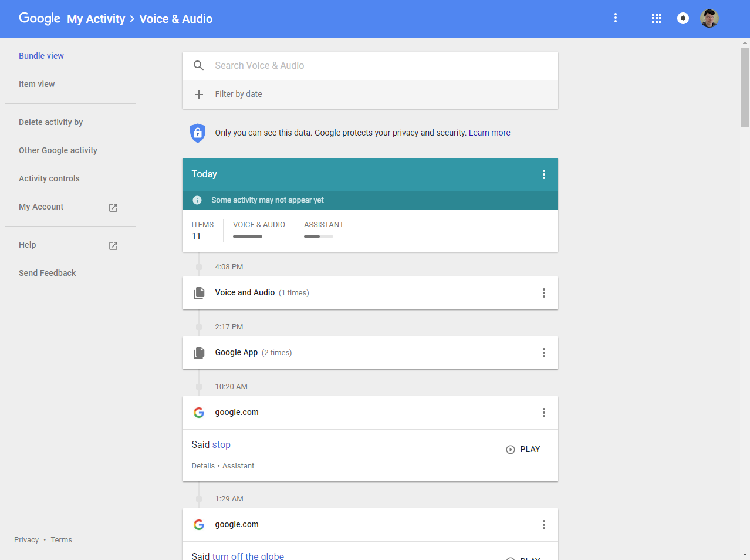Switch to Item view

coord(37,84)
